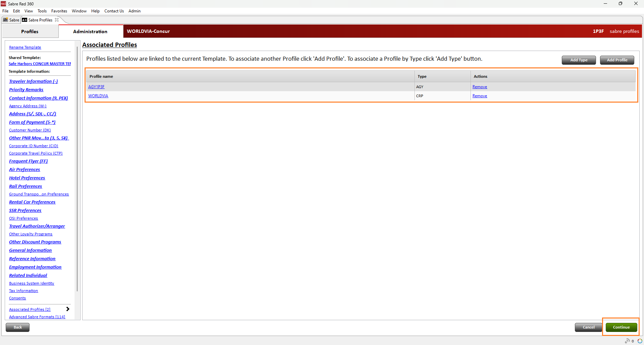Go to Priority Remarks section
Viewport: 644px width, 345px height.
(x=26, y=90)
